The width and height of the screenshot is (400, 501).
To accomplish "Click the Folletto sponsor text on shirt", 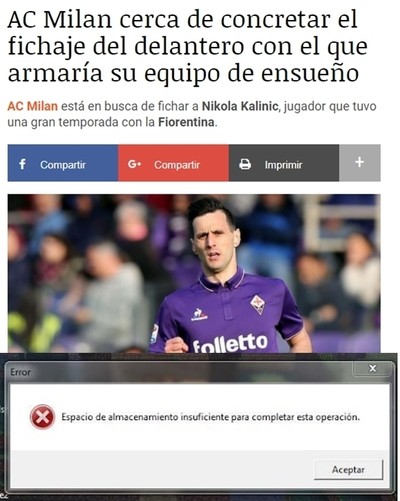I will (x=230, y=343).
